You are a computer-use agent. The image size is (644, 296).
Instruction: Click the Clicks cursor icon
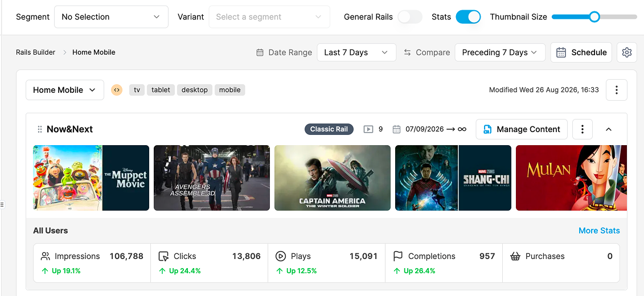pyautogui.click(x=163, y=257)
